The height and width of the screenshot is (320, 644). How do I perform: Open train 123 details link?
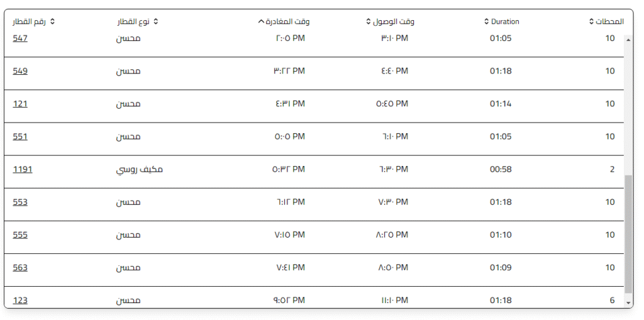click(x=20, y=300)
